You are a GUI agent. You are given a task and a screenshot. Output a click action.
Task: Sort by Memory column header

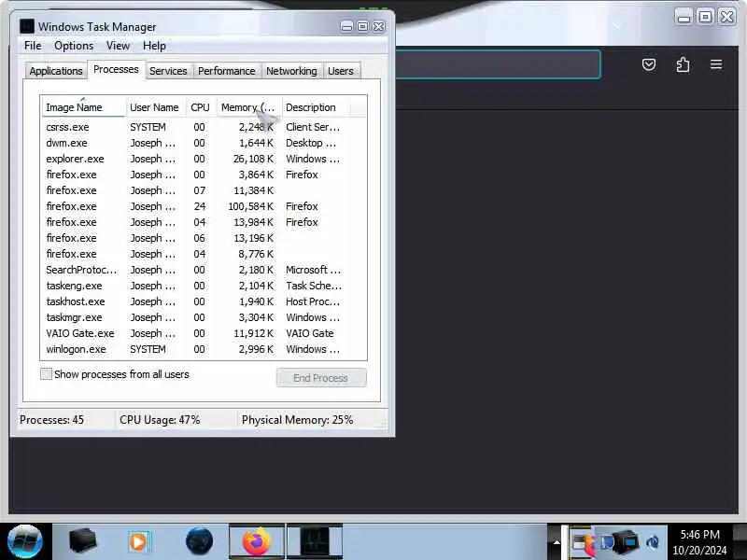pyautogui.click(x=249, y=107)
